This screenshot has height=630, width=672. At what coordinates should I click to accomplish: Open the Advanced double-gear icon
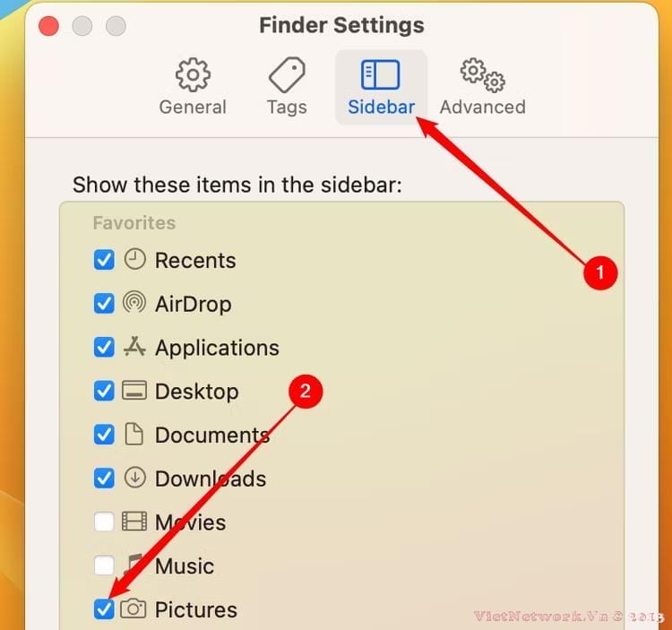click(483, 75)
